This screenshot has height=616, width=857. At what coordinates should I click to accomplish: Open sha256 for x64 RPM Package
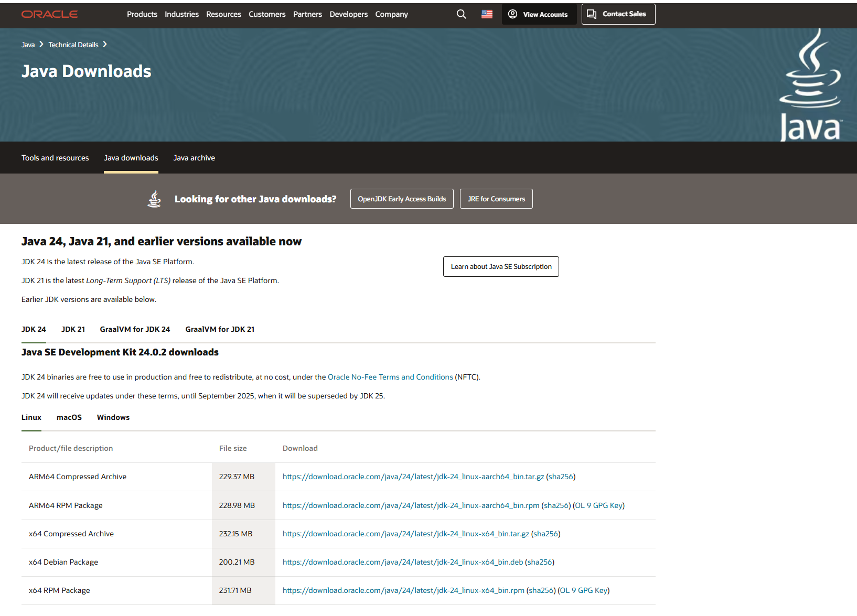click(x=541, y=590)
